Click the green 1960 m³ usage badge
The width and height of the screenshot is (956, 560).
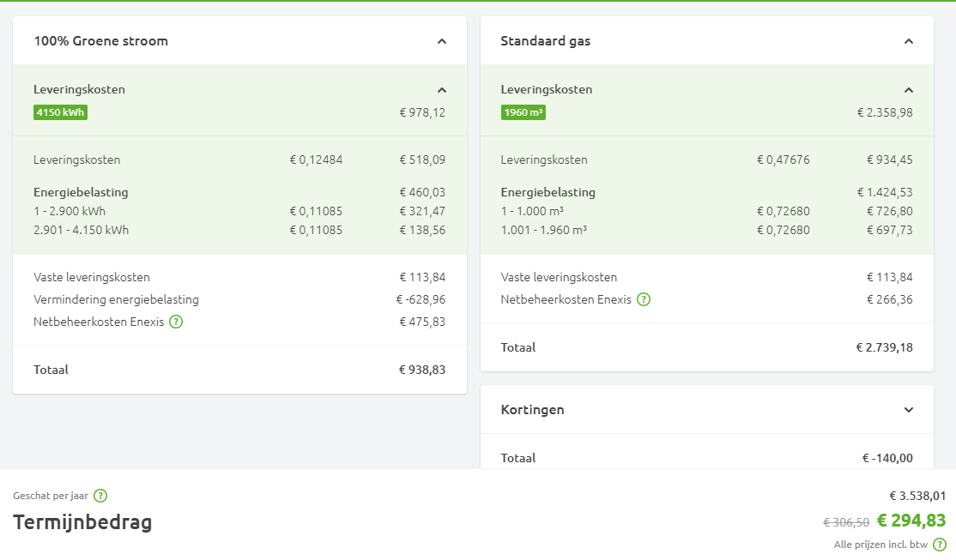pyautogui.click(x=523, y=112)
